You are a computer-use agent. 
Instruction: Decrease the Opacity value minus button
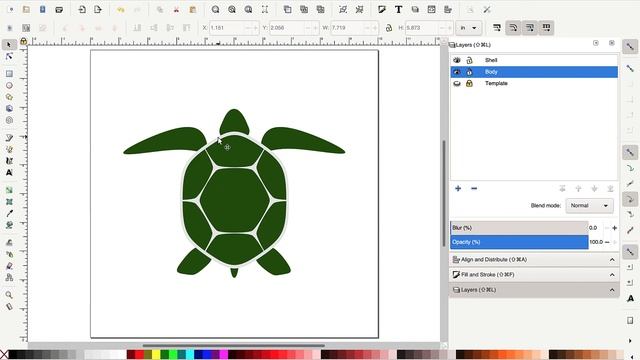coord(607,242)
